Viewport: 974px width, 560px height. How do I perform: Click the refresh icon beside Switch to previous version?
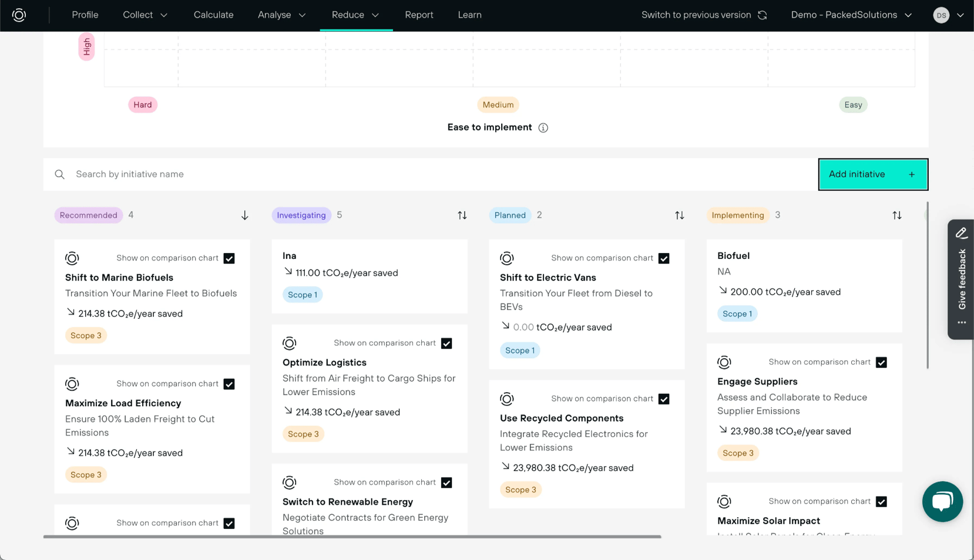(762, 15)
